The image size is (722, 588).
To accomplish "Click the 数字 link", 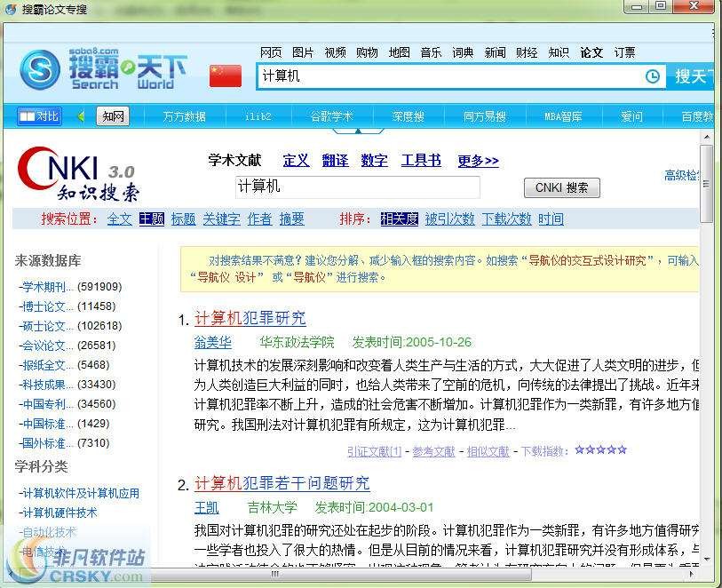I will pyautogui.click(x=375, y=160).
